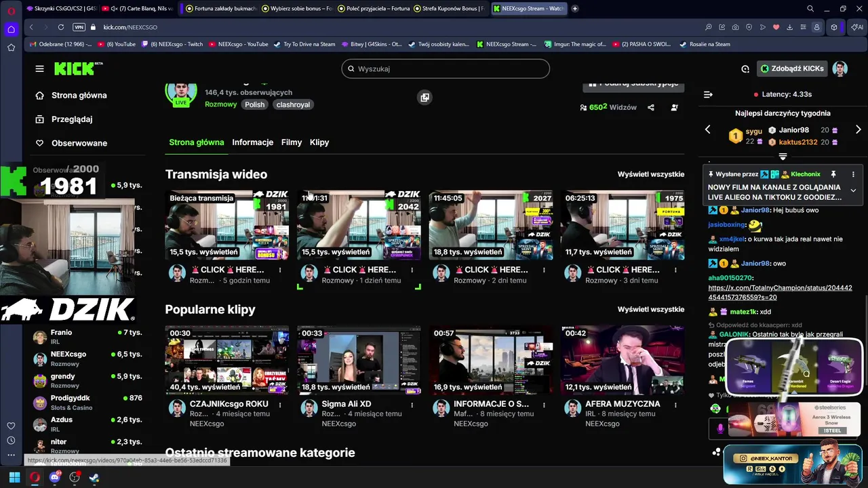Click the pop-out player icon

(425, 98)
